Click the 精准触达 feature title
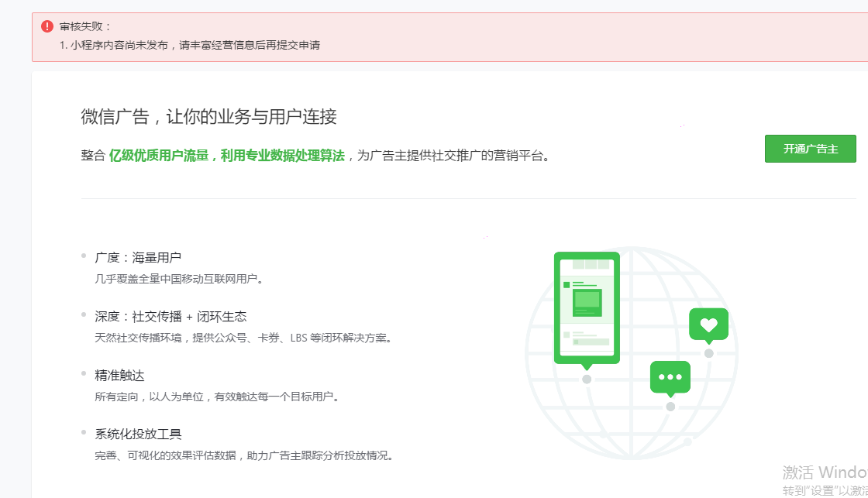The height and width of the screenshot is (498, 868). tap(119, 376)
